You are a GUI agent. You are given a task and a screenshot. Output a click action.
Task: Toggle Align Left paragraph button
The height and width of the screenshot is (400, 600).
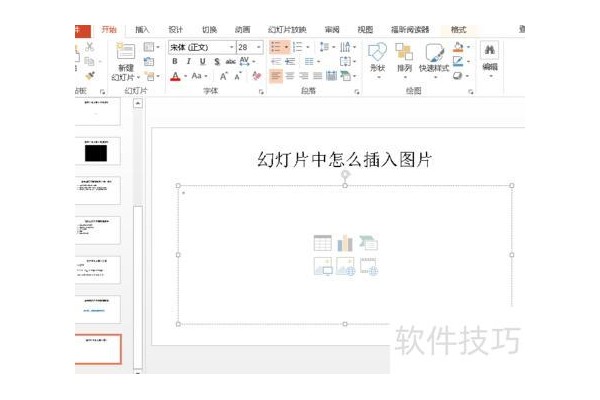(x=276, y=76)
